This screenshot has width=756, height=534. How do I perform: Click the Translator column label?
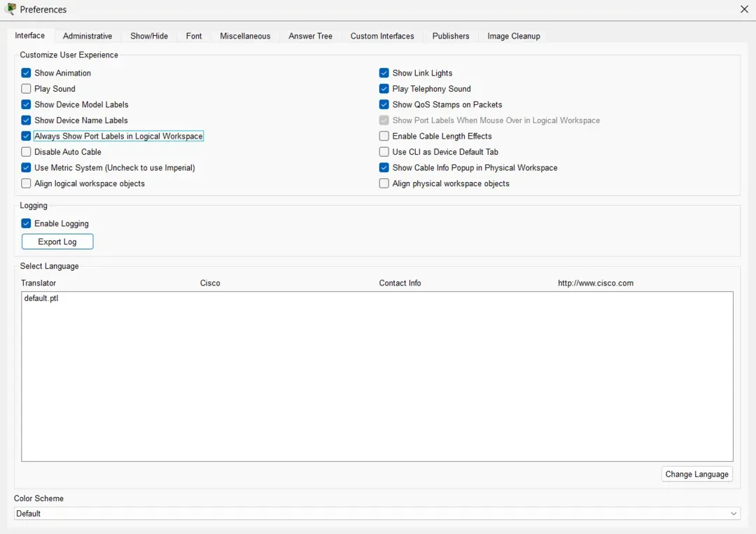[38, 283]
